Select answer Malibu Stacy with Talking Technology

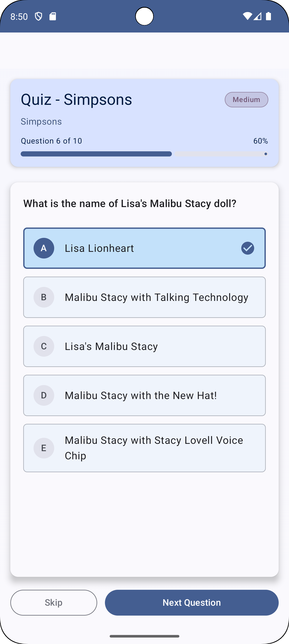144,297
